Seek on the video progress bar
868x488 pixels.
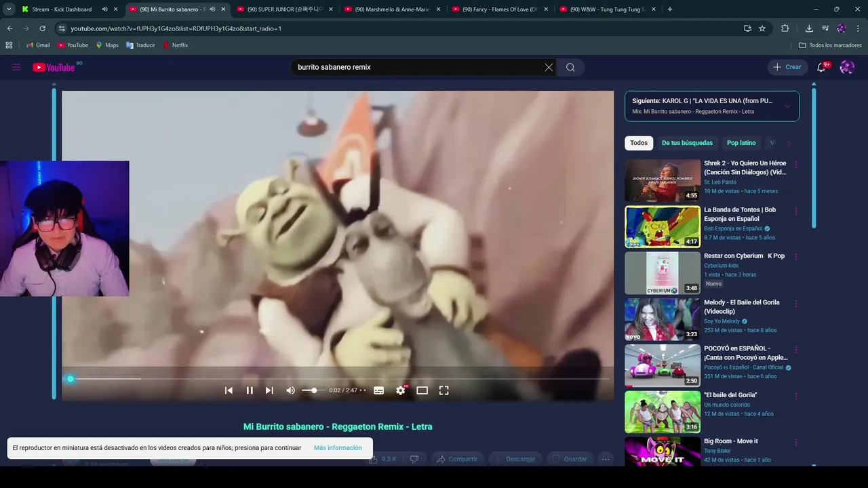[x=338, y=379]
